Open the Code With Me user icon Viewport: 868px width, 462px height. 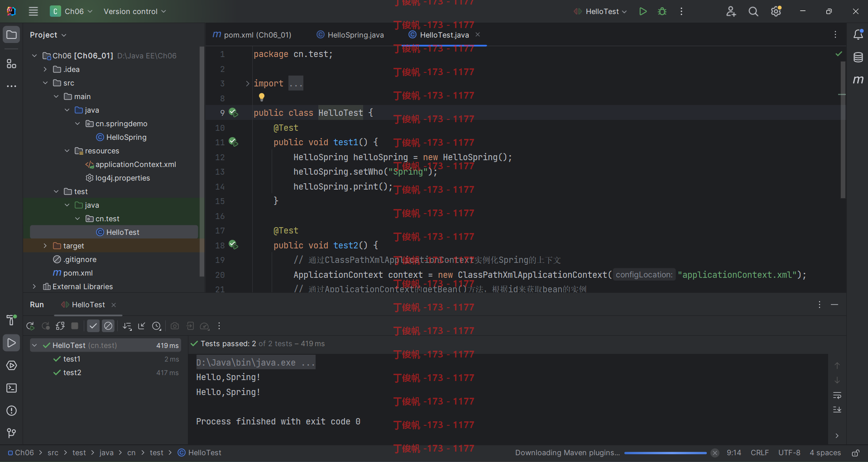(731, 11)
